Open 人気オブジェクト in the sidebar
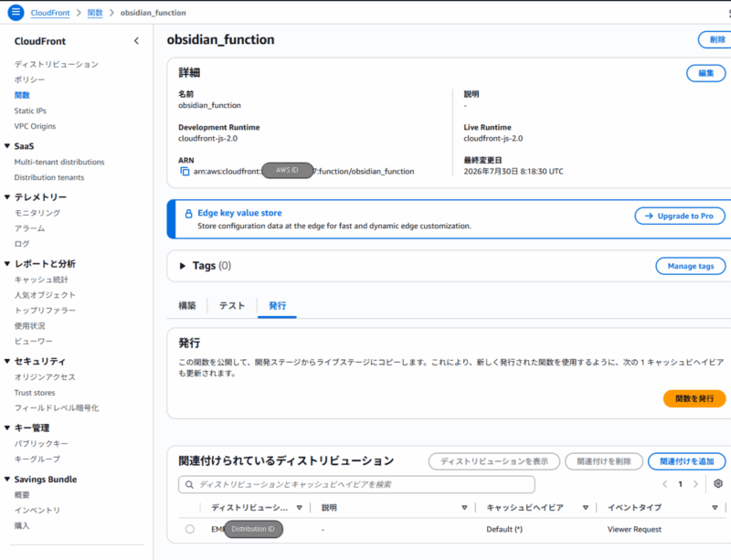 click(45, 295)
